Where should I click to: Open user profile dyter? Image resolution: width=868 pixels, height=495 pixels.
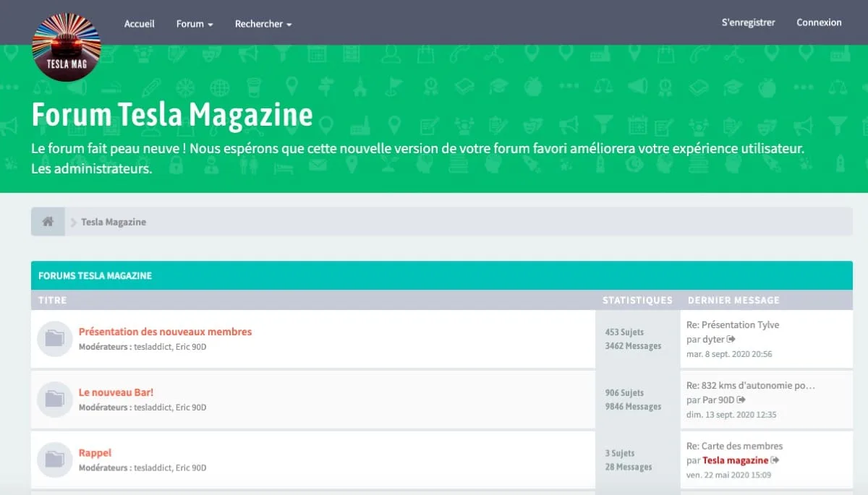click(x=714, y=339)
